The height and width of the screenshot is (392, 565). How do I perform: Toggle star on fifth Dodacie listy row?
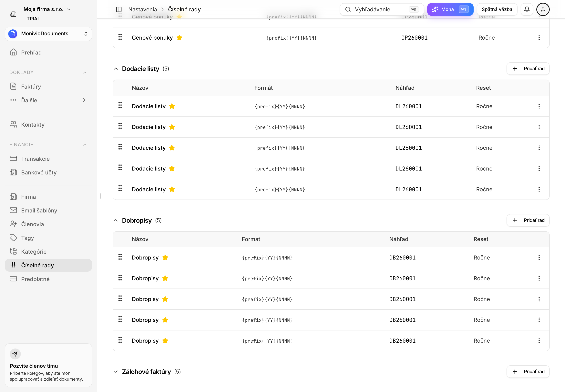point(172,189)
